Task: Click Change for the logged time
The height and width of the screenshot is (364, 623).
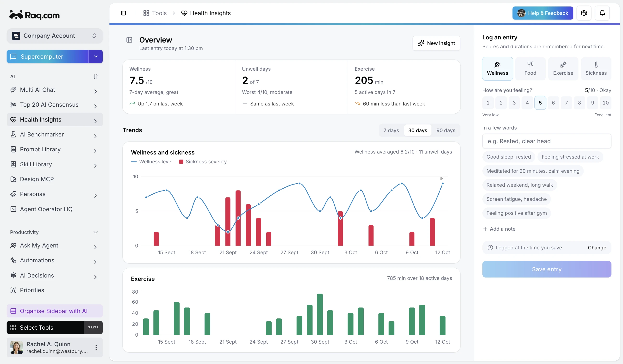Action: tap(597, 248)
